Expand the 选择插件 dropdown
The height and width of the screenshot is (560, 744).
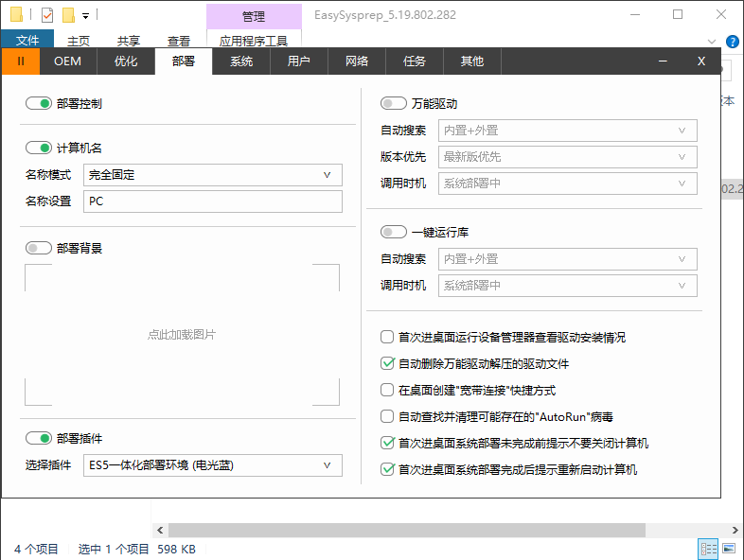click(x=213, y=465)
